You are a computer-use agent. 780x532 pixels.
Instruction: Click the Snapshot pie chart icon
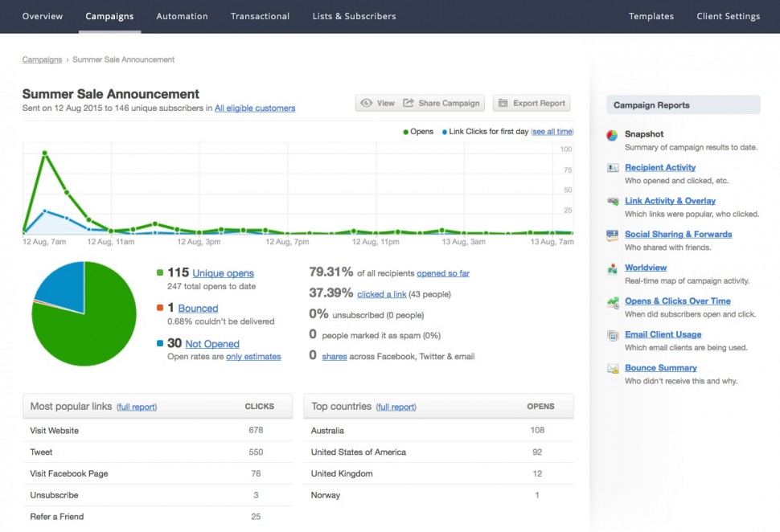coord(613,135)
